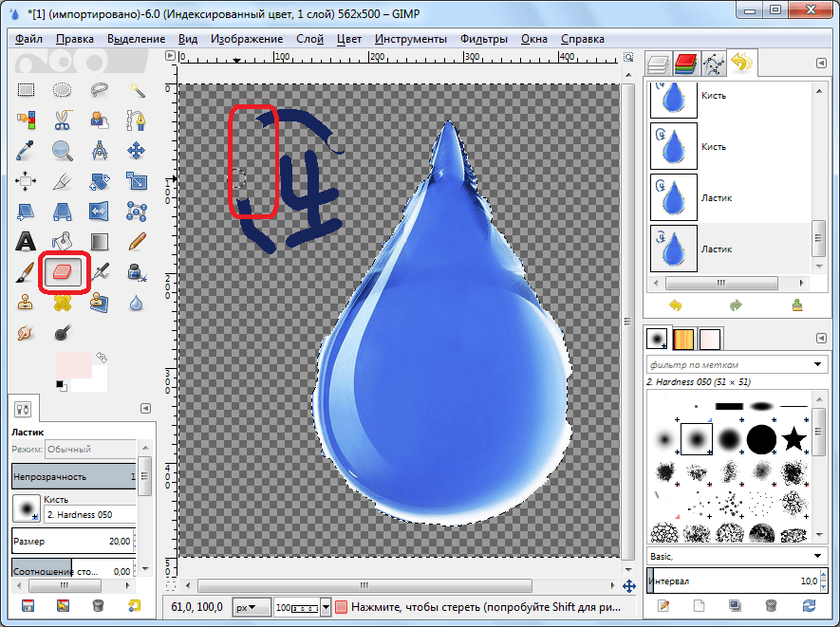Activate the Zoom magnifier tool

click(63, 151)
